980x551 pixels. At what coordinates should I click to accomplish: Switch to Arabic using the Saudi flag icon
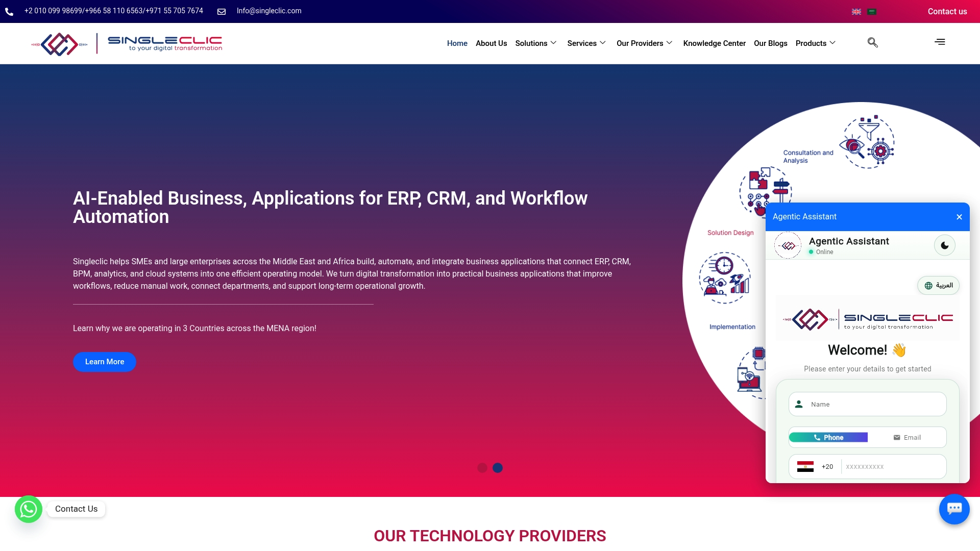click(872, 12)
